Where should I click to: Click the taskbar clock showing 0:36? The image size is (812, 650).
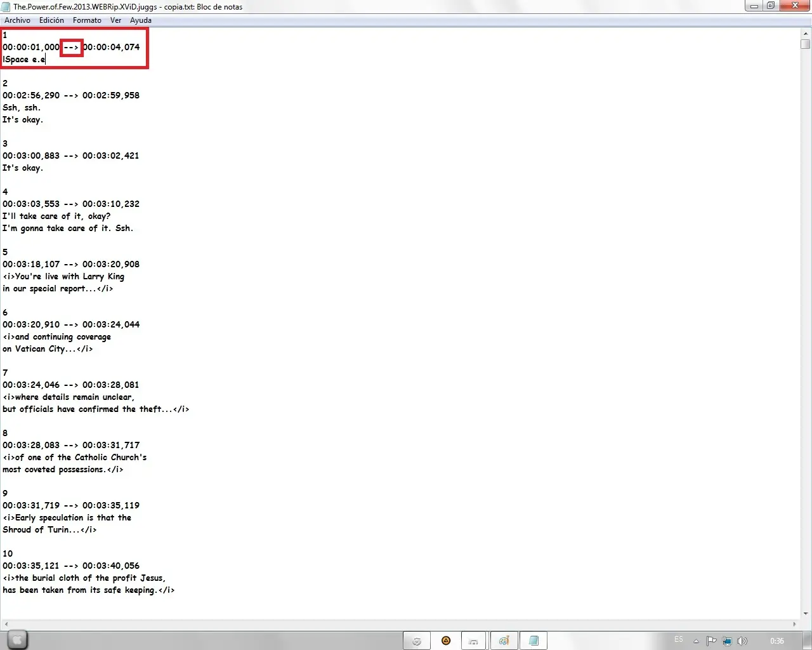click(777, 641)
